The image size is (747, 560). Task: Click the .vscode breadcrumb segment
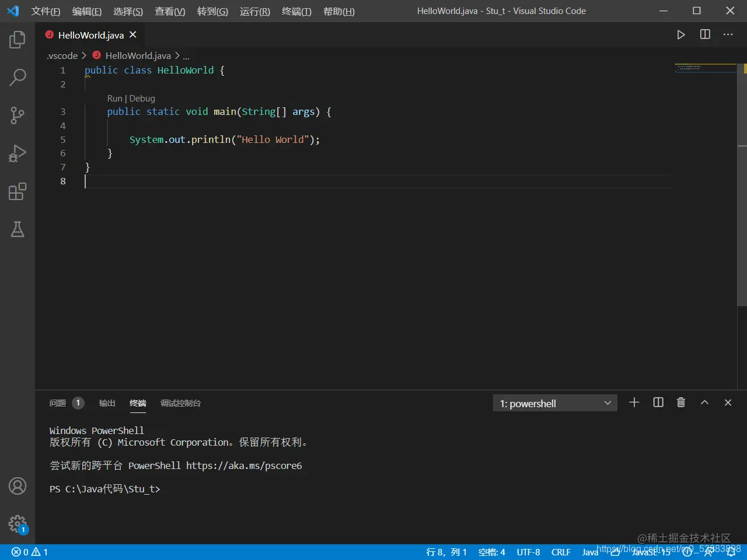click(x=62, y=56)
